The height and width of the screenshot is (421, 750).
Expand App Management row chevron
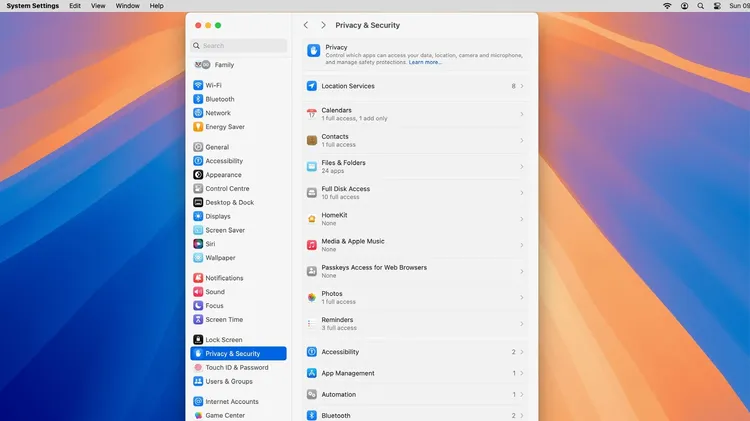(522, 373)
